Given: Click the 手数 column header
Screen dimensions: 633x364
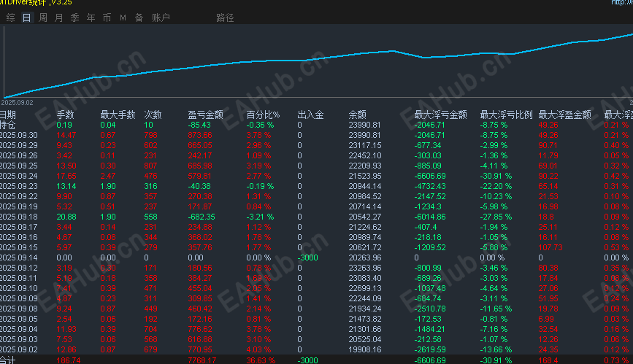Looking at the screenshot, I should 65,115.
